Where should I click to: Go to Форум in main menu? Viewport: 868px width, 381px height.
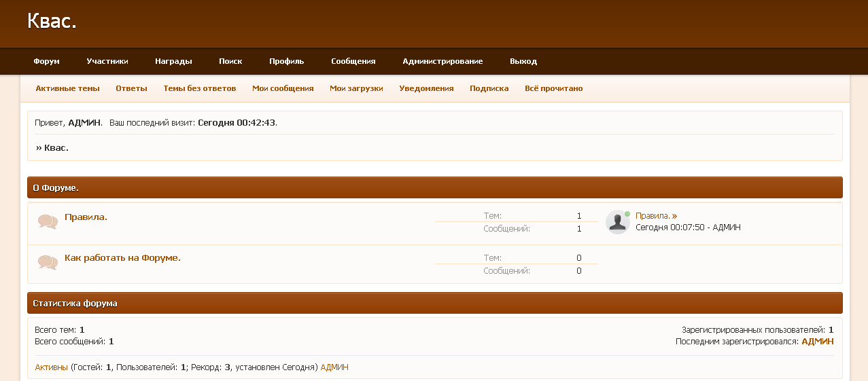pos(47,61)
